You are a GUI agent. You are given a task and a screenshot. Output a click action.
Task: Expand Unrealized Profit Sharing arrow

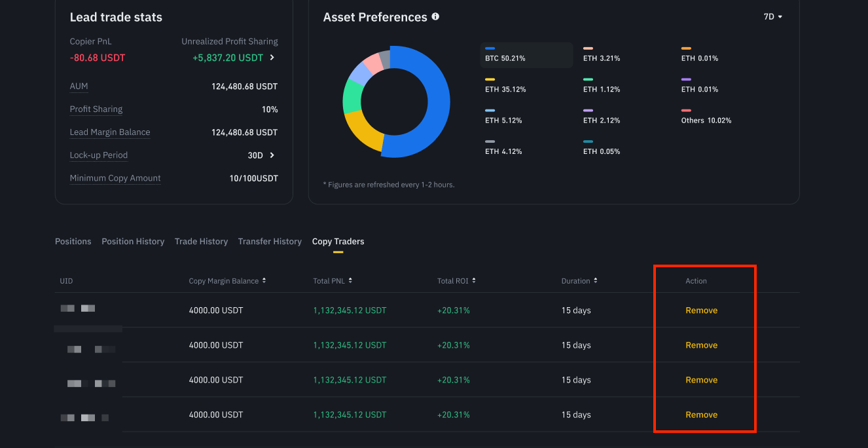click(x=272, y=58)
